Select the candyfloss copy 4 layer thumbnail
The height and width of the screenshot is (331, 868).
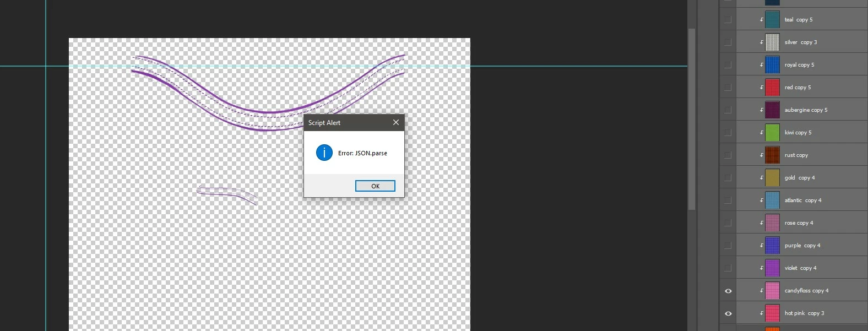772,290
